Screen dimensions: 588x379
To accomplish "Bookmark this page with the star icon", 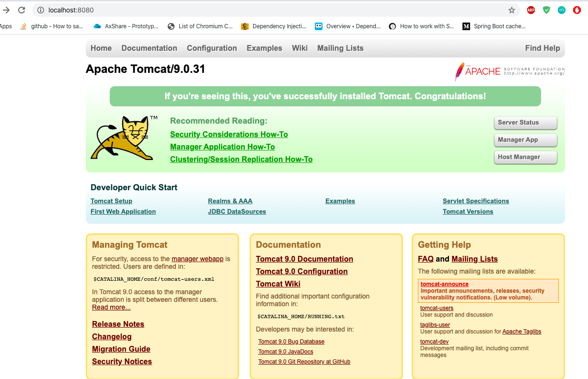I will tap(512, 10).
